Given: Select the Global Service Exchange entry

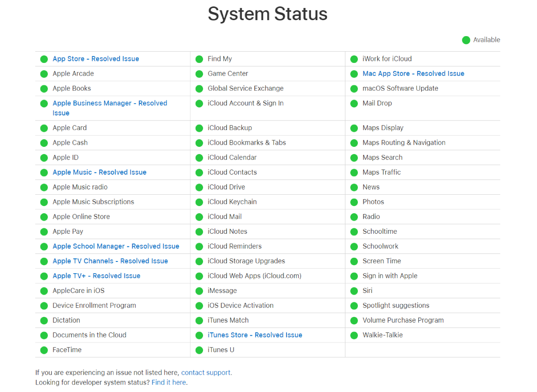Looking at the screenshot, I should pos(245,88).
